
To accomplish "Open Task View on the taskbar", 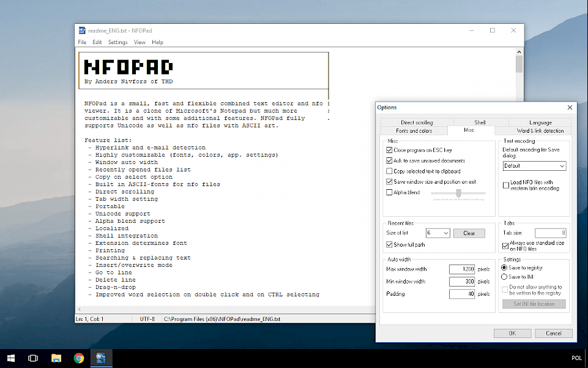I will (33, 358).
